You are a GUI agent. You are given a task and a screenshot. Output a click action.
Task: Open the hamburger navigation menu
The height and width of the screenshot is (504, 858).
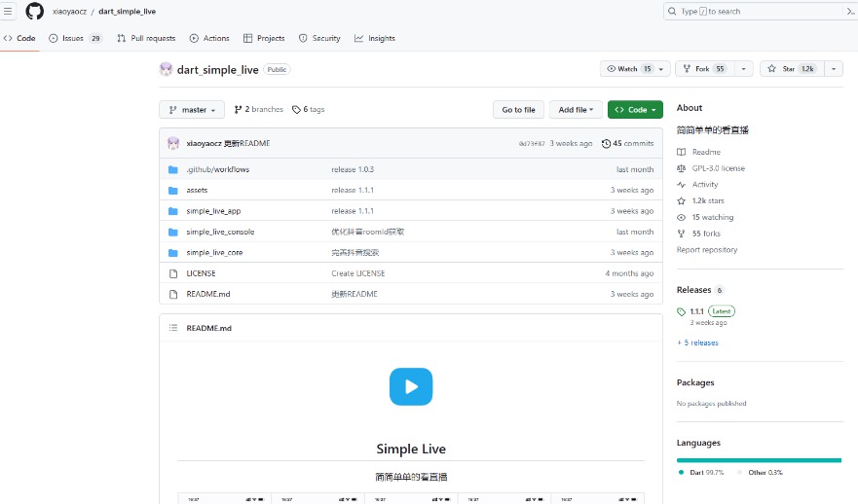[x=8, y=11]
